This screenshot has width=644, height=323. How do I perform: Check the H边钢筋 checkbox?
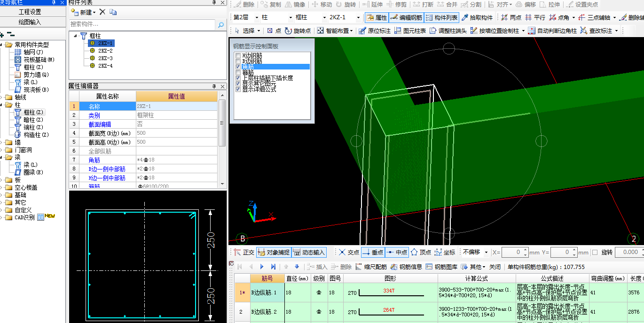238,56
